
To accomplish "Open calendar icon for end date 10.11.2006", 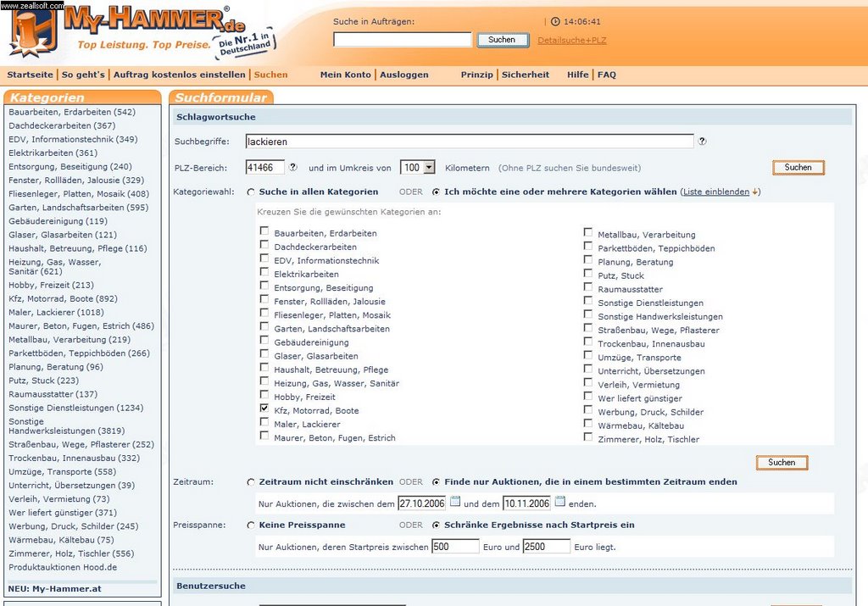I will (560, 502).
